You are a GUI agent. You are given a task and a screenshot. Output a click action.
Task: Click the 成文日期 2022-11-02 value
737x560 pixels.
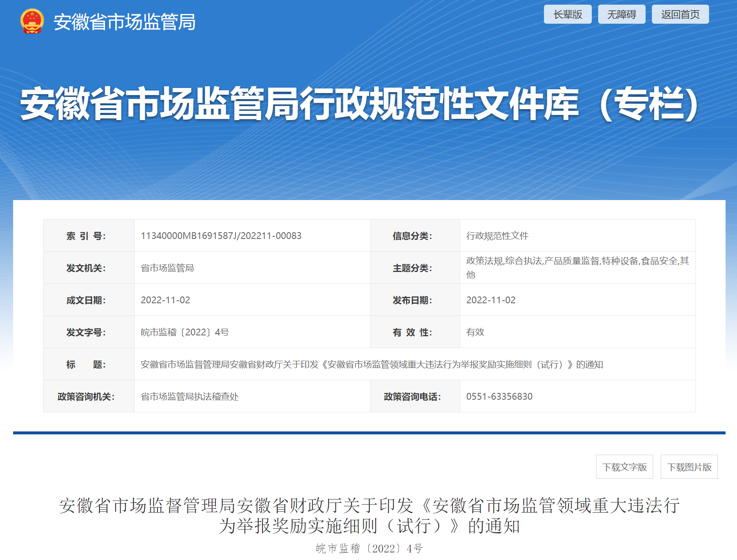click(x=166, y=300)
